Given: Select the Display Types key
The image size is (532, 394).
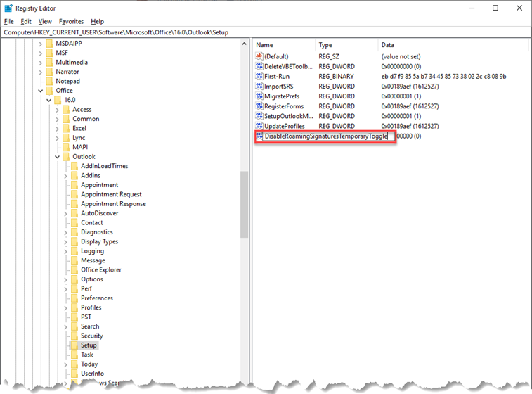Looking at the screenshot, I should 99,241.
